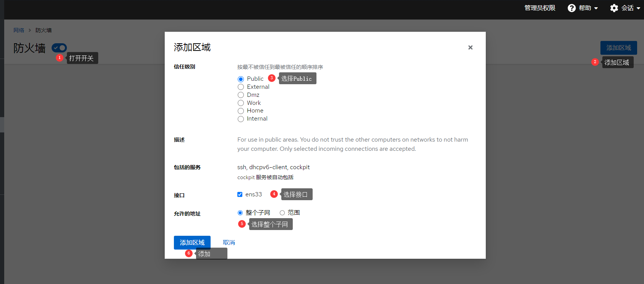The width and height of the screenshot is (644, 284).
Task: Toggle the 防火墙 firewall switch
Action: pos(59,48)
